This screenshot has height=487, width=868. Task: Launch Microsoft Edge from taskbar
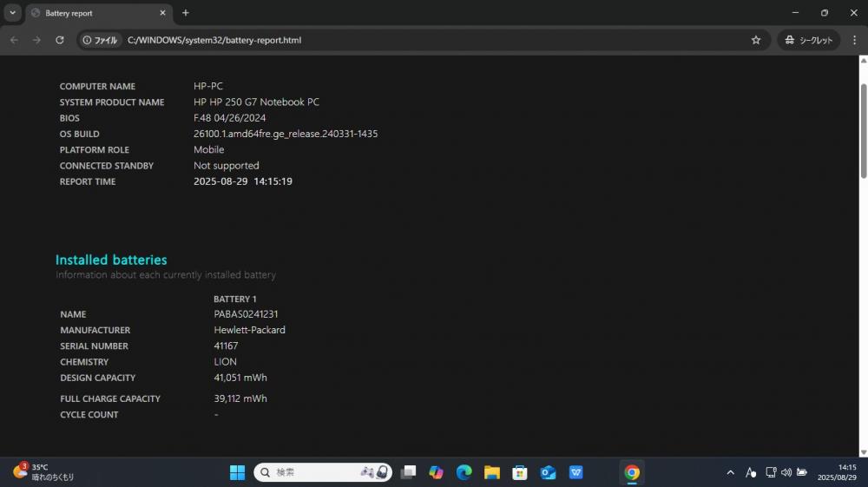tap(464, 472)
